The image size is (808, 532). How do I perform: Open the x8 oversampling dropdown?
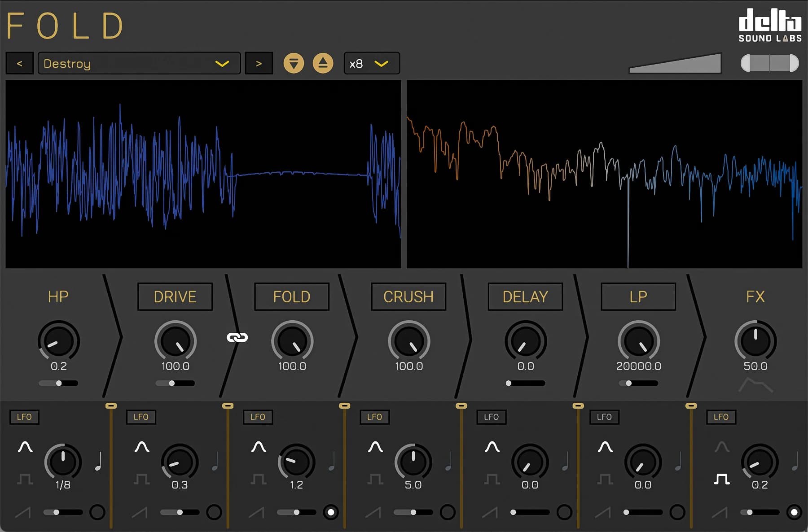tap(371, 63)
